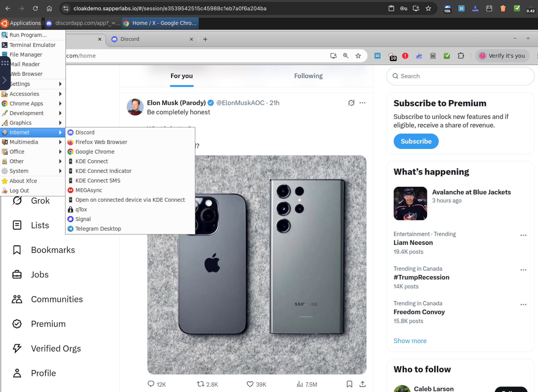The width and height of the screenshot is (538, 392).
Task: Open Communities in X sidebar
Action: point(47,299)
